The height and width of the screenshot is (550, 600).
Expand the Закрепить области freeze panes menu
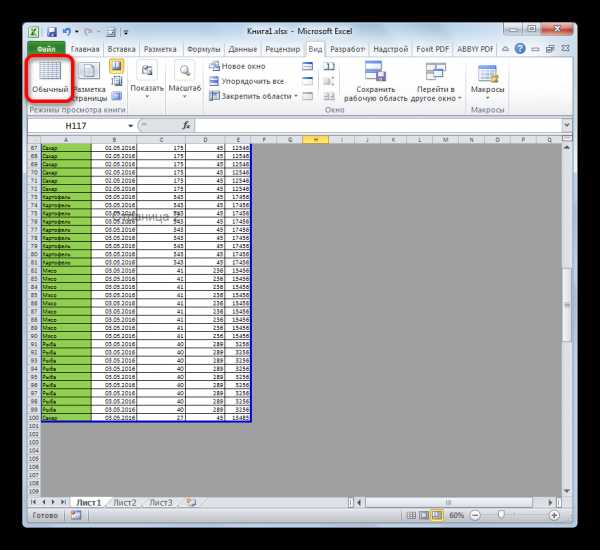coord(253,96)
